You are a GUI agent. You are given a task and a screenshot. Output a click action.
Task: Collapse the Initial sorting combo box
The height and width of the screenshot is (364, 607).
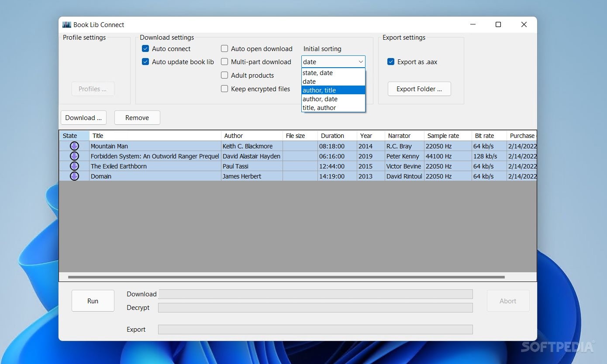click(x=361, y=62)
